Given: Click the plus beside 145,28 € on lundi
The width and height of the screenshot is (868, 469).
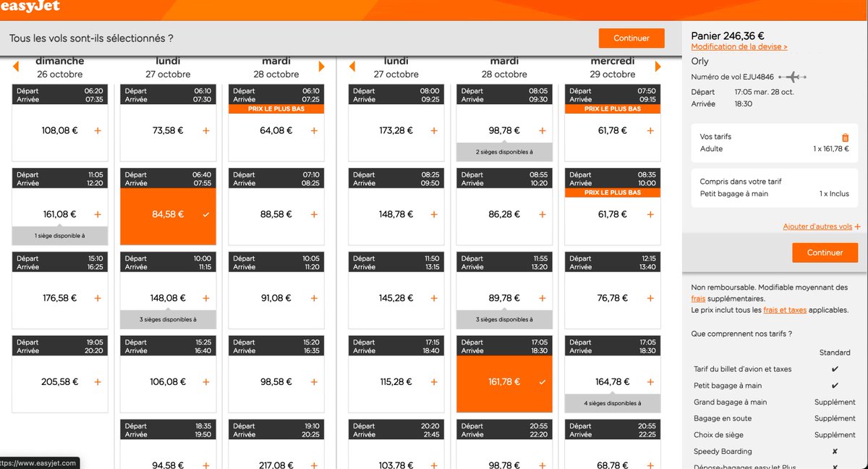Looking at the screenshot, I should (x=434, y=298).
